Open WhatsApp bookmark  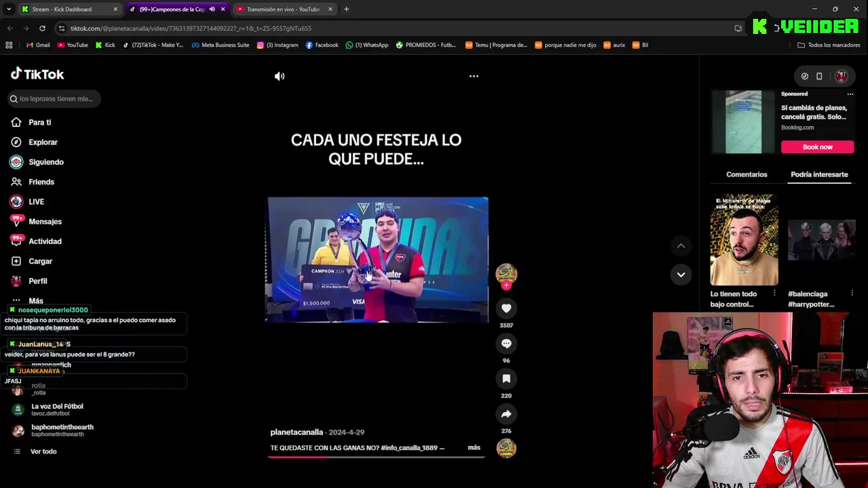(x=367, y=45)
